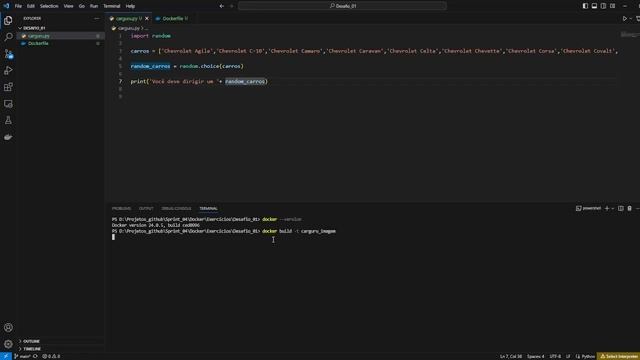Open the Search view in activity bar
The image size is (640, 360).
coord(8,37)
